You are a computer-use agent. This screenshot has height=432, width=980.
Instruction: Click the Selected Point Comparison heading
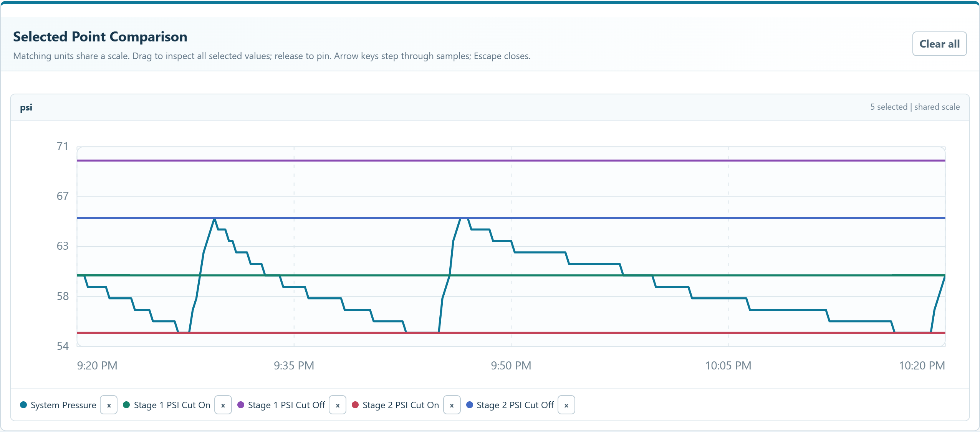(x=100, y=37)
